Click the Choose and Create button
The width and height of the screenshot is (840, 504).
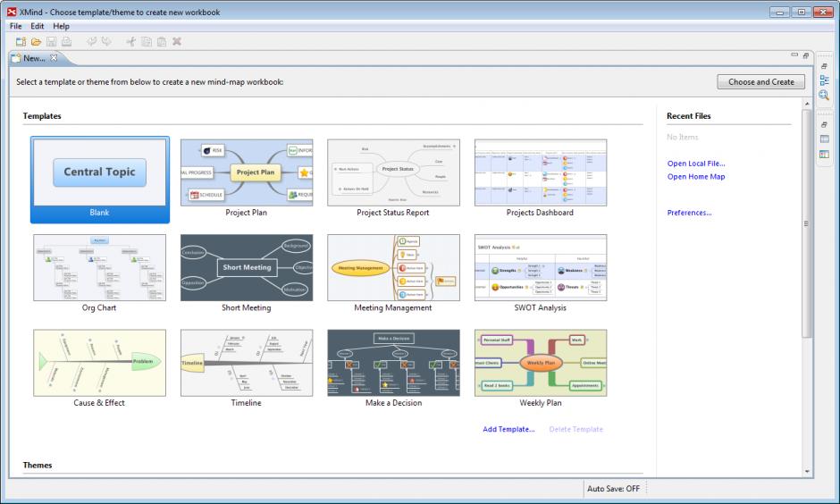[760, 82]
